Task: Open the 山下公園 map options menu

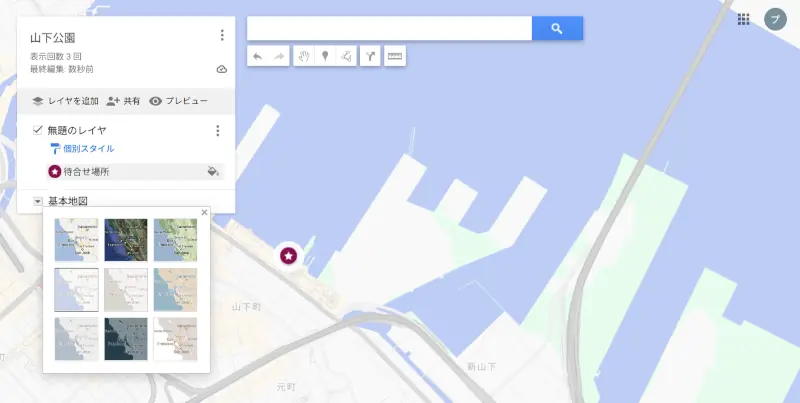Action: click(x=221, y=35)
